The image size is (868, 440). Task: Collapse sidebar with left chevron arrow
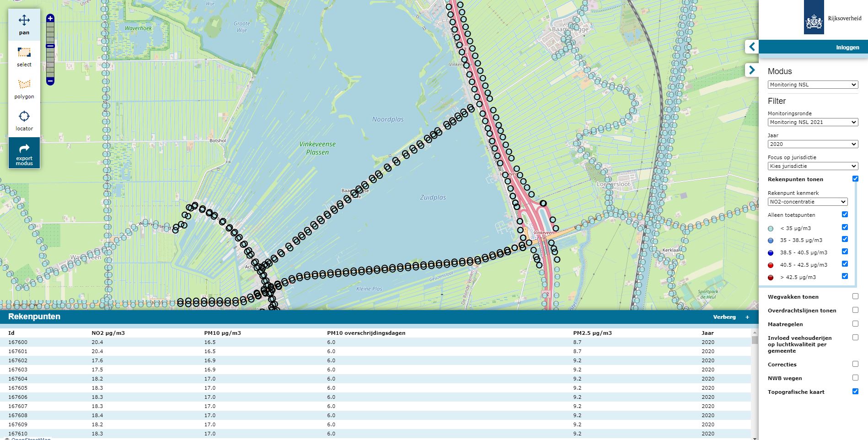(752, 47)
